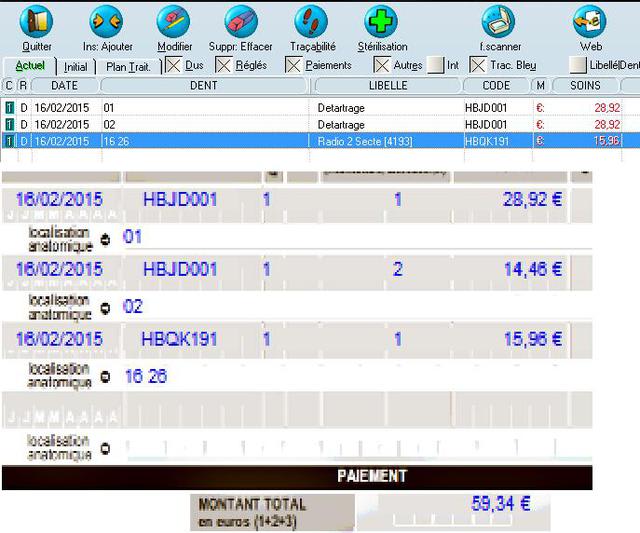
Task: Uncheck the Réglés checkbox
Action: point(224,65)
